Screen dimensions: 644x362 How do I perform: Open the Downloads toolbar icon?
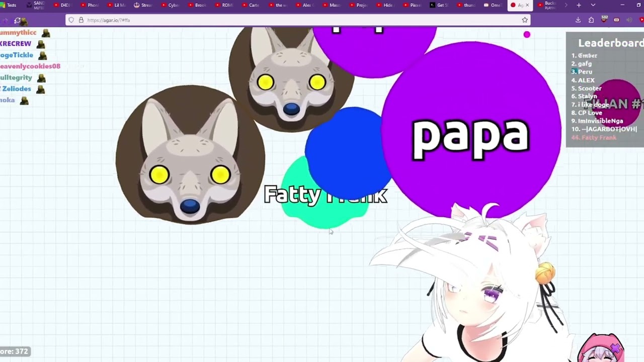(578, 20)
